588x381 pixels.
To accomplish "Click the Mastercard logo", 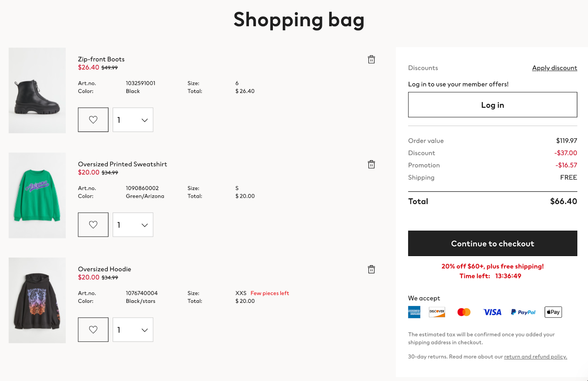I will [464, 312].
